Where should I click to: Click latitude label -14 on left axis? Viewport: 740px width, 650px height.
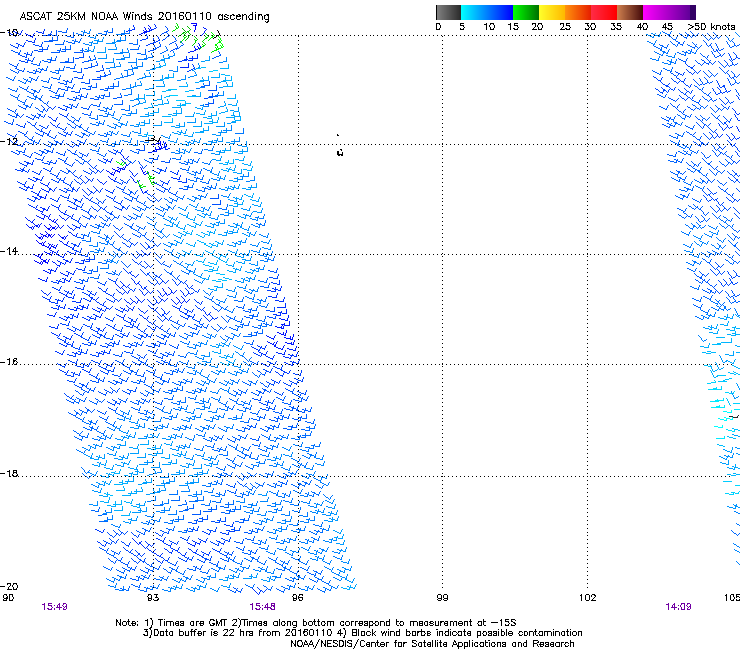pos(9,251)
